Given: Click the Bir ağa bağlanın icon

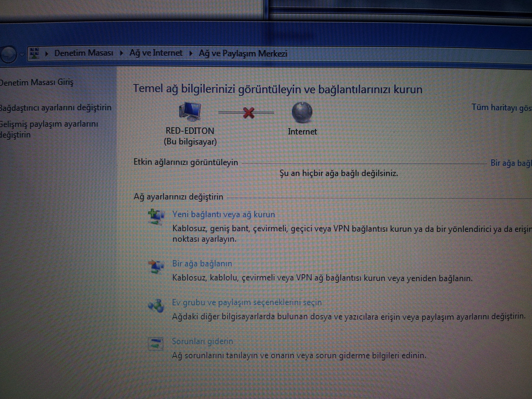Looking at the screenshot, I should [x=156, y=266].
